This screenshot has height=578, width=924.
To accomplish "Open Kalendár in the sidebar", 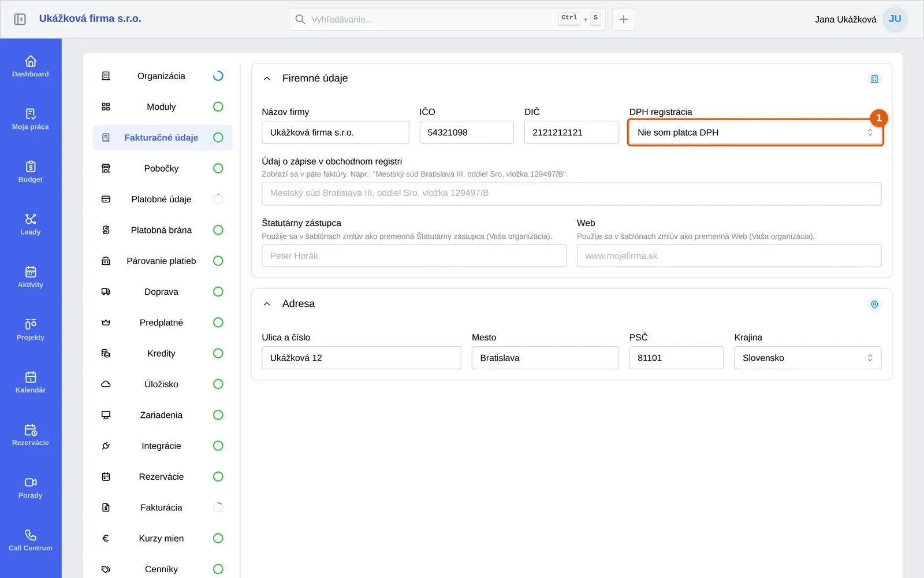I will coord(31,381).
